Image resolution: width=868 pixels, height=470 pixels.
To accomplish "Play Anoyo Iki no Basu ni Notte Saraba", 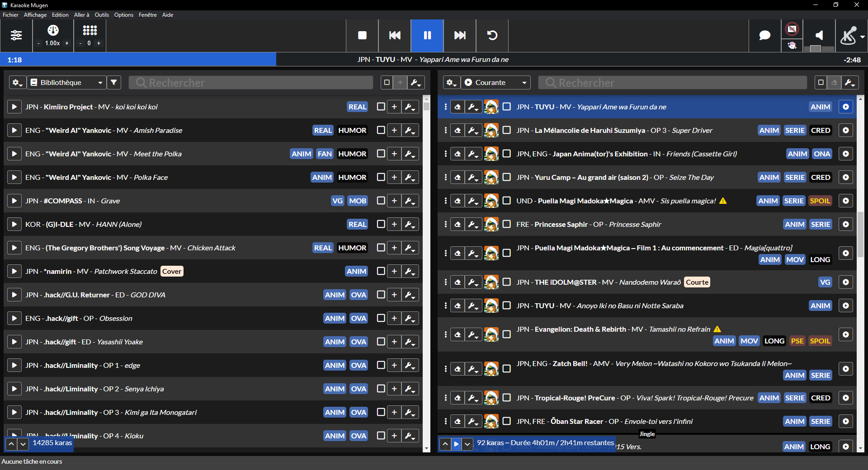I will (x=846, y=306).
